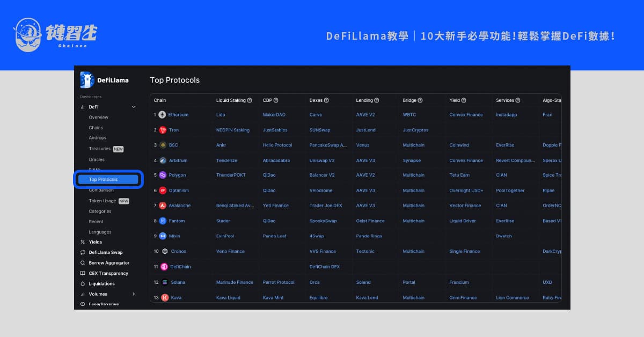
Task: Click the help icon beside Lending
Action: pyautogui.click(x=377, y=100)
